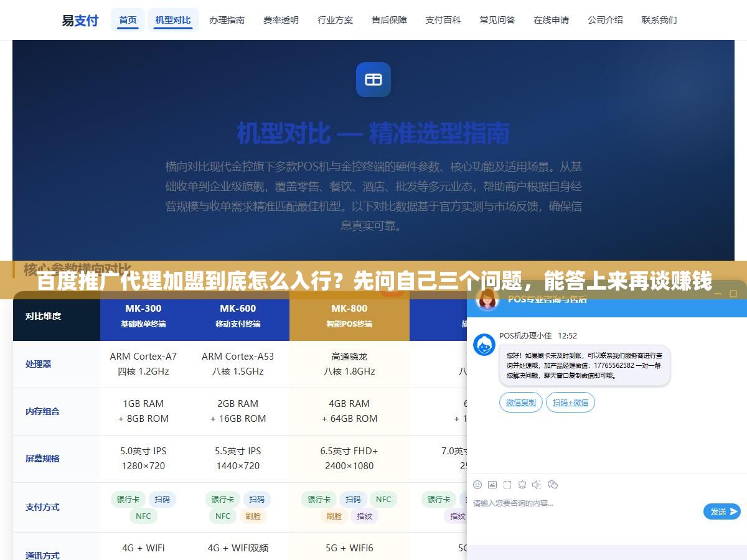
Task: Open the 支付百科 menu item
Action: [x=443, y=20]
